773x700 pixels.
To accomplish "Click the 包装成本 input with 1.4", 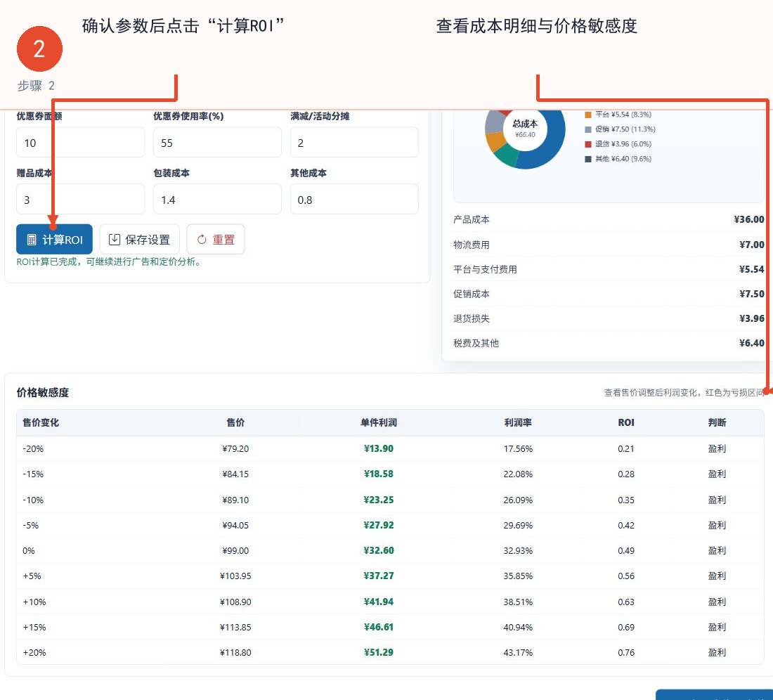I will (x=217, y=199).
